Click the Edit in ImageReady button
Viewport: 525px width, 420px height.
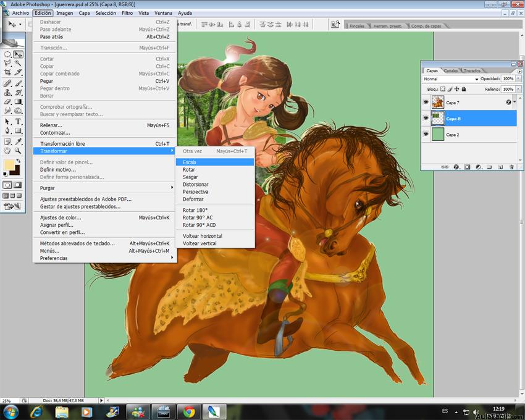(x=12, y=206)
